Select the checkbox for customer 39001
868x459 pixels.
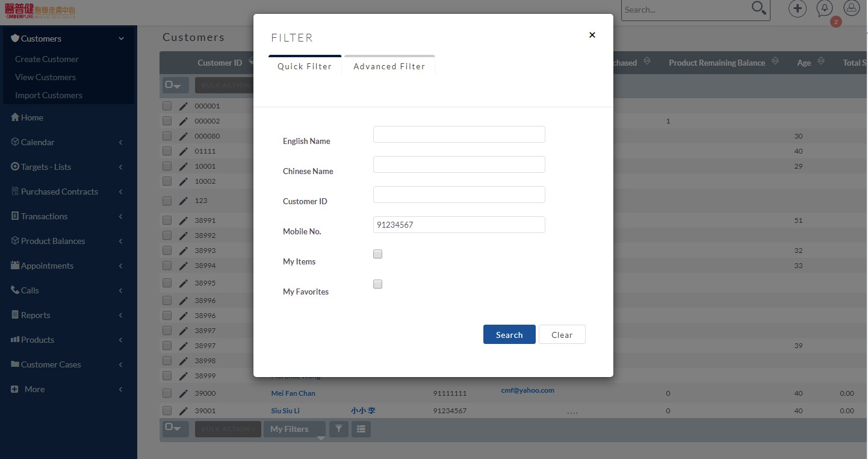pos(167,411)
